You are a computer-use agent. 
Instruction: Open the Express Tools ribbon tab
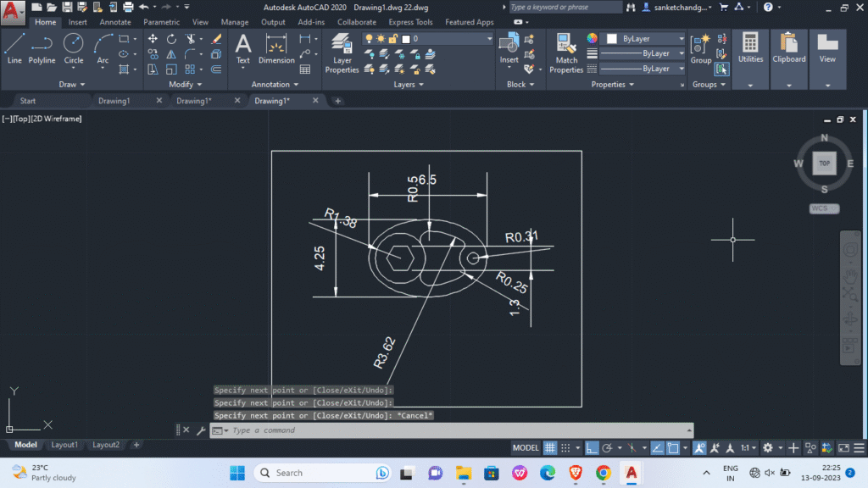[x=410, y=22]
